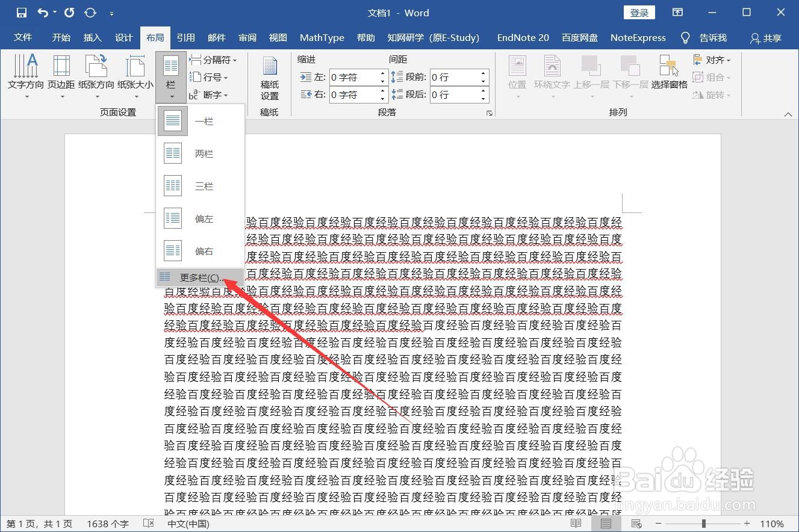This screenshot has width=799, height=532.
Task: Decrease the spacing after with the down stepper
Action: click(x=483, y=98)
